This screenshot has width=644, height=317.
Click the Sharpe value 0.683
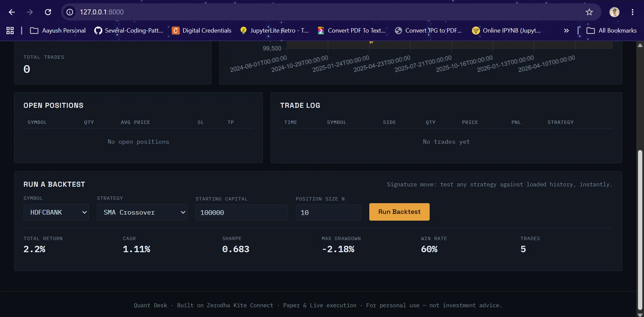click(x=236, y=249)
